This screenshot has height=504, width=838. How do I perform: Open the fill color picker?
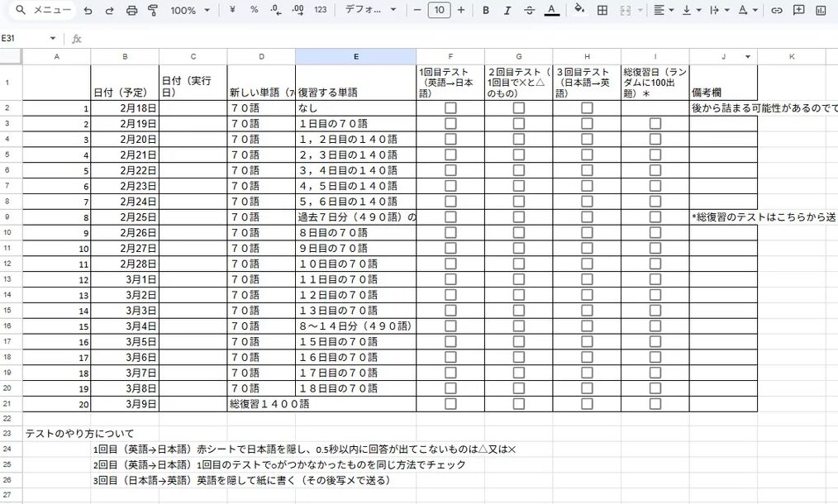point(579,10)
